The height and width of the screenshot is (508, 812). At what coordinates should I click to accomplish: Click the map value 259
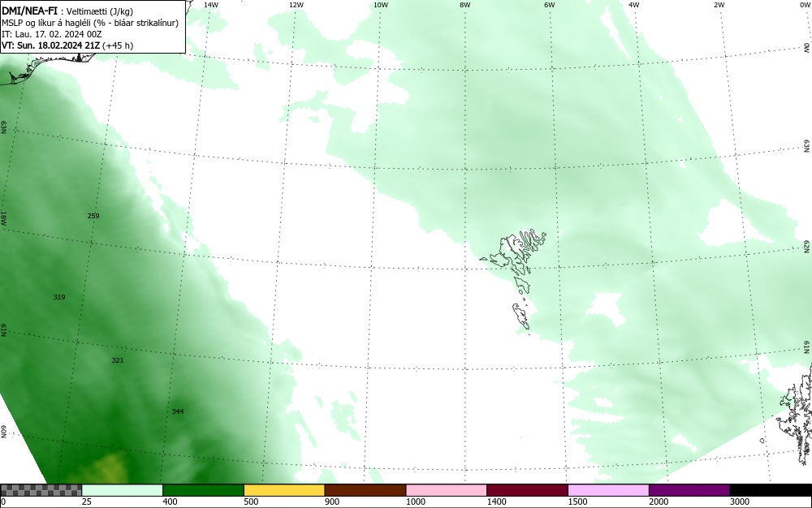(93, 216)
